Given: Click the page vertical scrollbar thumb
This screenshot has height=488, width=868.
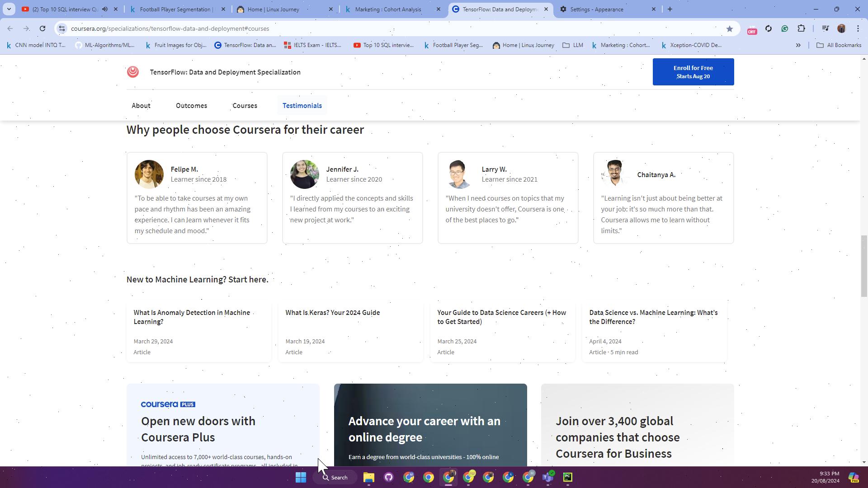Looking at the screenshot, I should 864,266.
